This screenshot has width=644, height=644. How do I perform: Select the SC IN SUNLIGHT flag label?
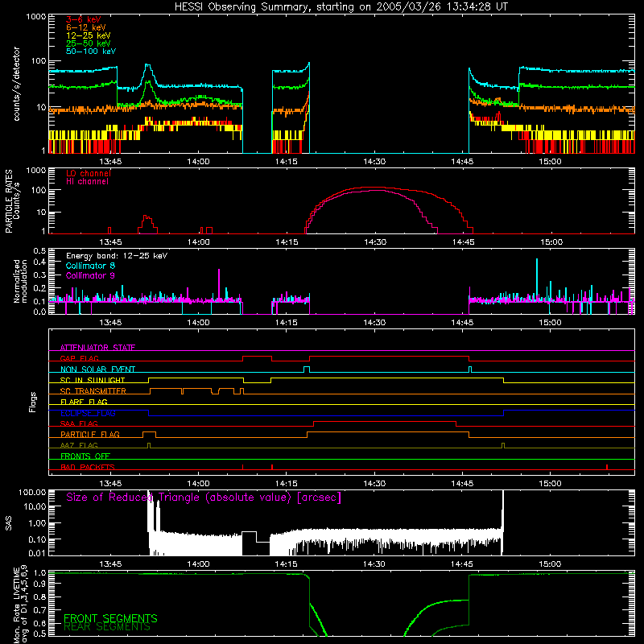pyautogui.click(x=93, y=380)
